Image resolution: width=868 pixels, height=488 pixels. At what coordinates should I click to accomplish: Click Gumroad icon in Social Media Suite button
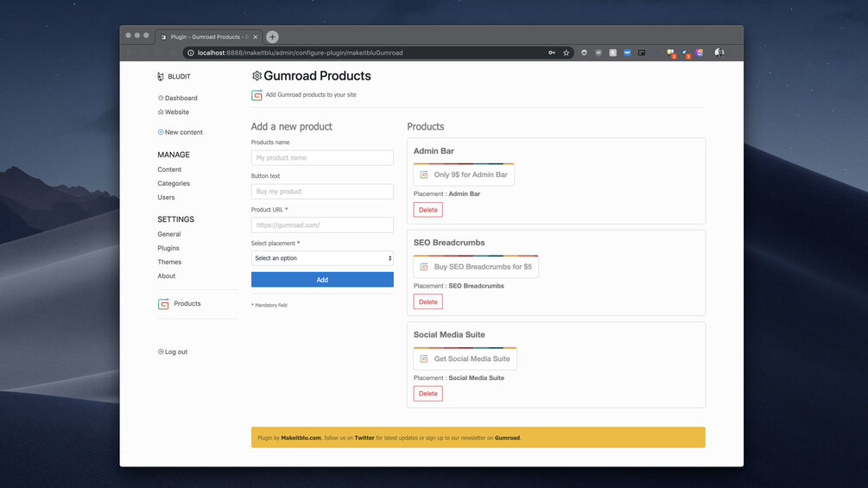(424, 358)
